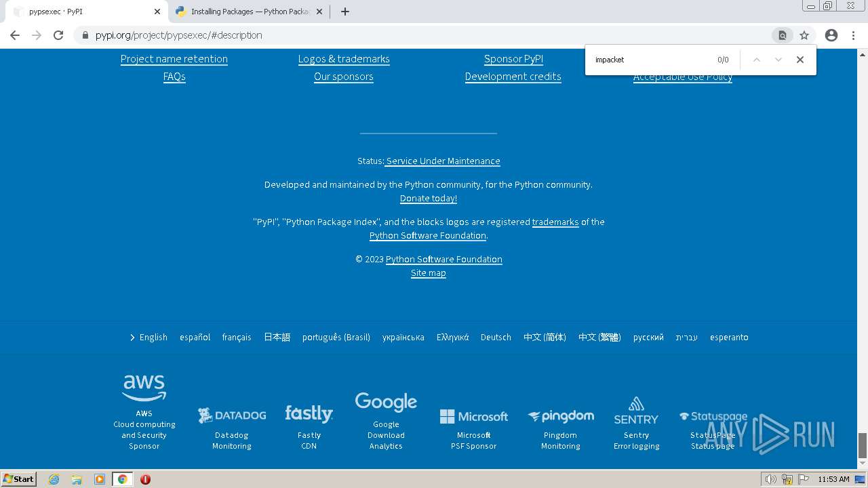Screen dimensions: 868x488
Task: Open the volume control in system tray
Action: (771, 479)
